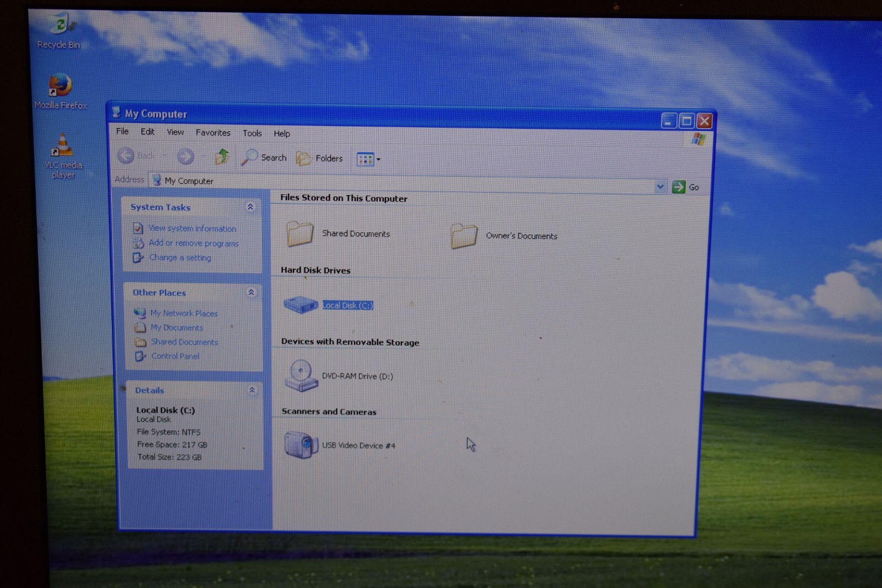Collapse the Other Places panel
This screenshot has width=882, height=588.
click(251, 293)
